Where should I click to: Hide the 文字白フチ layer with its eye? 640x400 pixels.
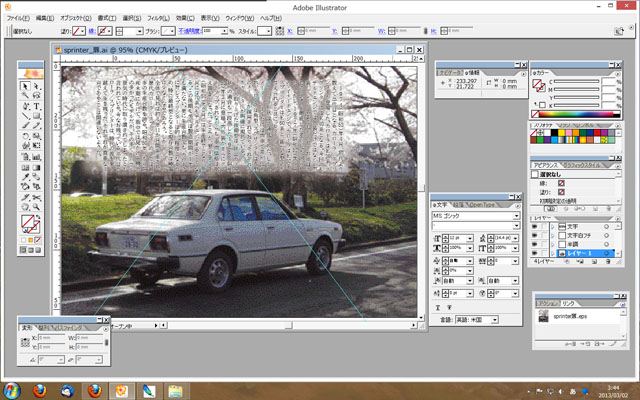(535, 236)
